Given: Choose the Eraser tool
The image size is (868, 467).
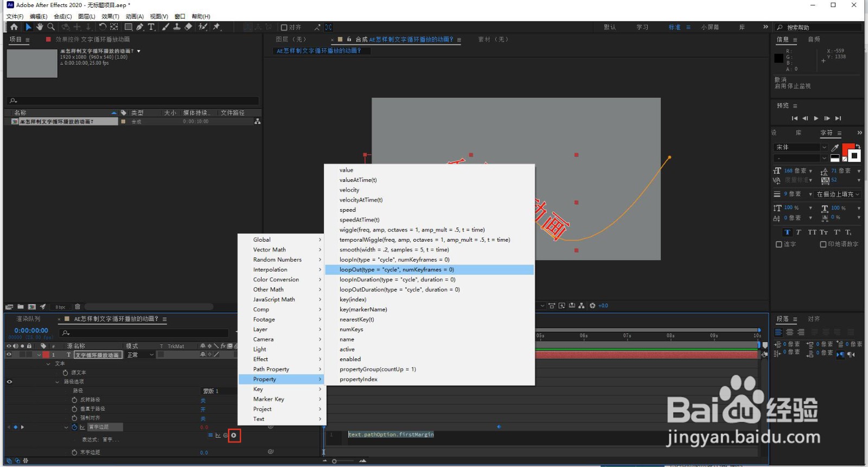Looking at the screenshot, I should 188,27.
